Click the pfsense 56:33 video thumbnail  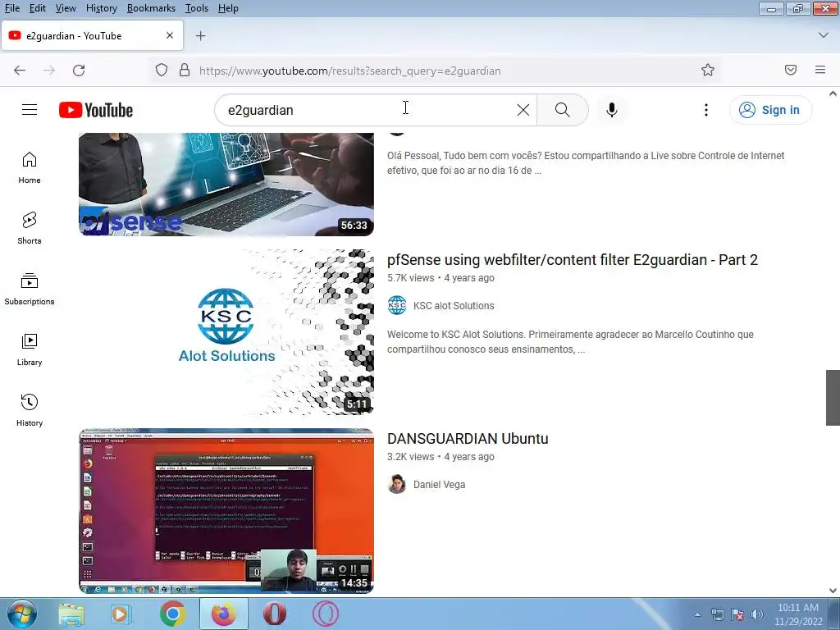click(226, 185)
